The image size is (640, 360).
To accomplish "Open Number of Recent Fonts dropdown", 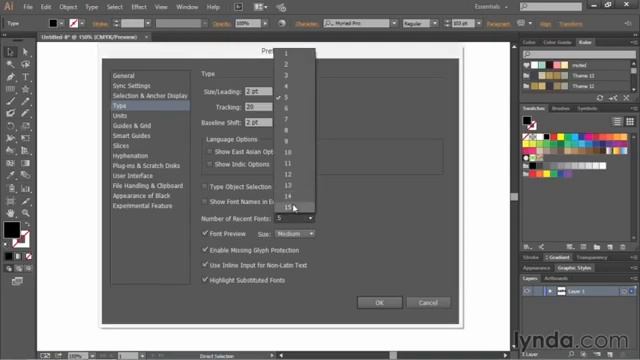I will [294, 218].
